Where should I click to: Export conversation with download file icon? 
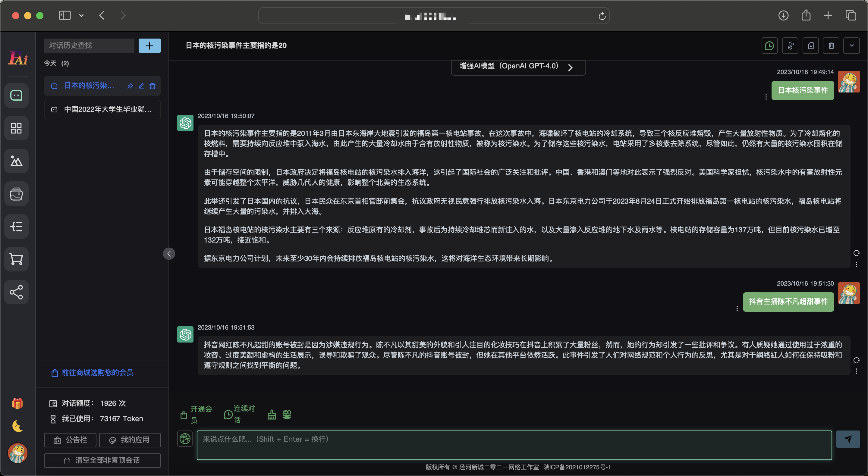pyautogui.click(x=811, y=45)
